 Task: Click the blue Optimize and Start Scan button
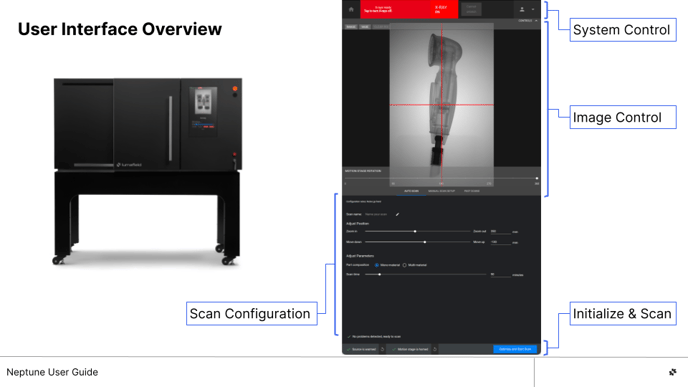click(515, 349)
